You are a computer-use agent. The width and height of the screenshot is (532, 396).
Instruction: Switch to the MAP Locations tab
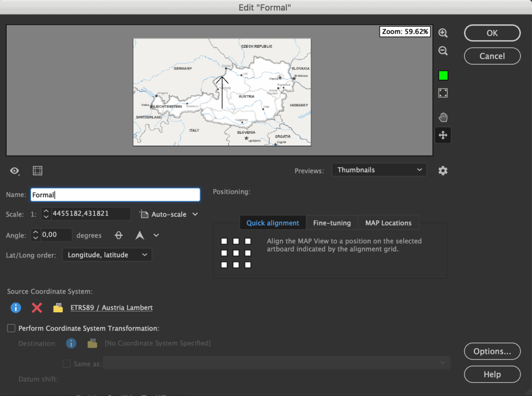(x=388, y=223)
